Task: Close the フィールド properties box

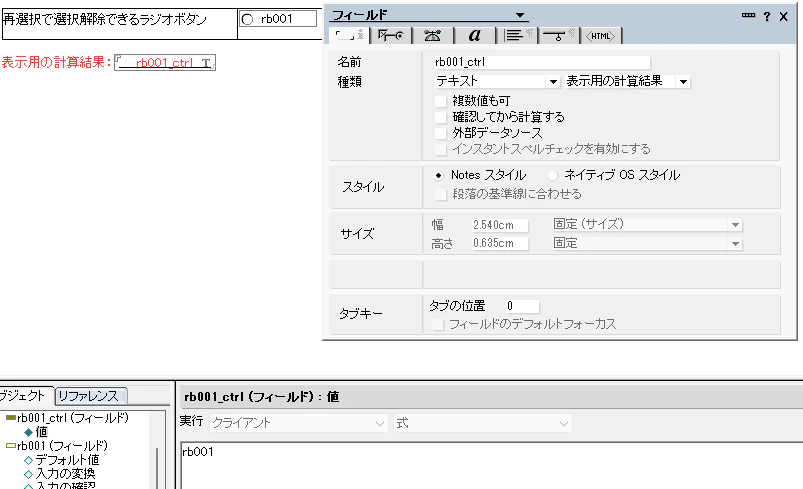Action: (x=784, y=16)
